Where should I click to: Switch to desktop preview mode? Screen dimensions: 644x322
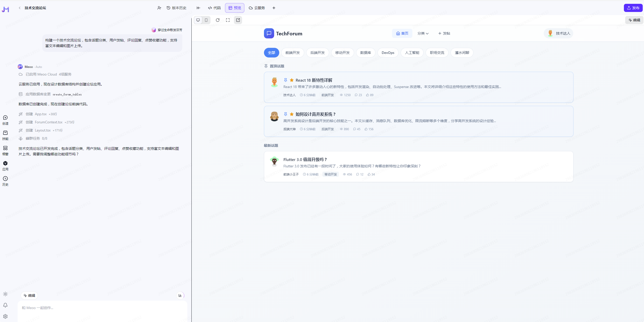198,20
